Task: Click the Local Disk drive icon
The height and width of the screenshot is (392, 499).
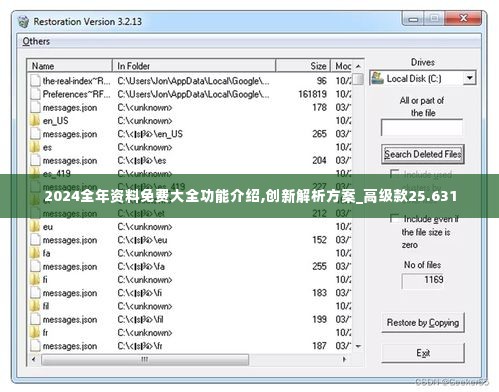Action: point(378,78)
